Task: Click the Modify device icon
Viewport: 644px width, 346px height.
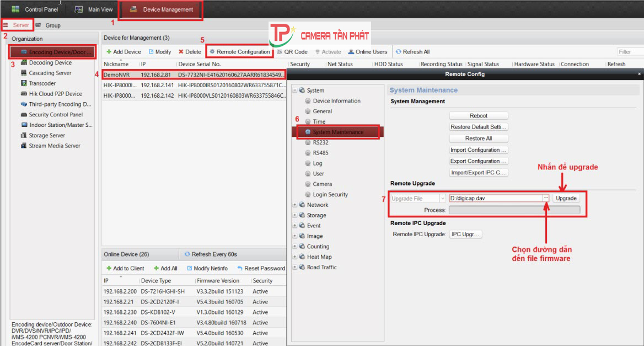Action: pos(160,51)
